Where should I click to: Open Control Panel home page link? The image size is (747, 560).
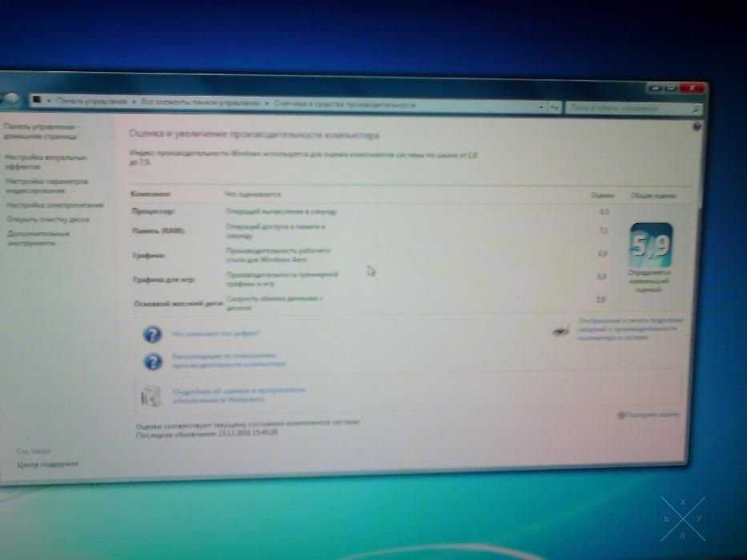pos(40,131)
